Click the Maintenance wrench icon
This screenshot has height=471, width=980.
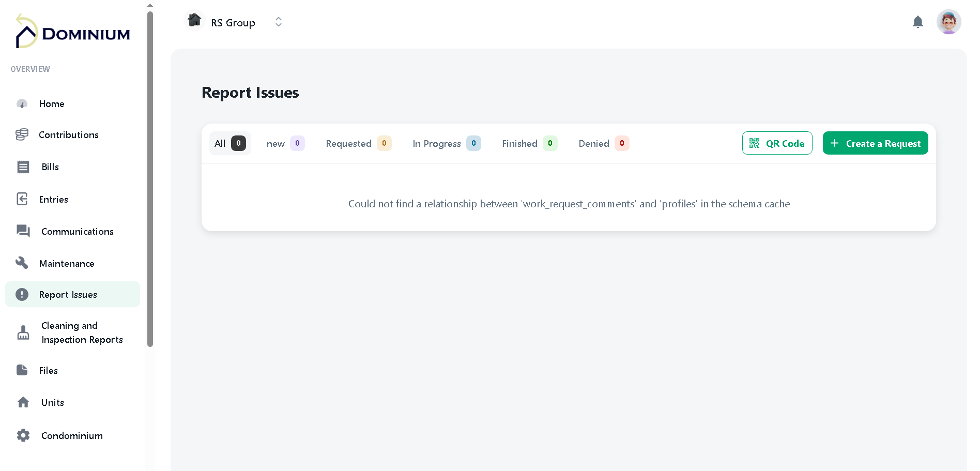point(22,263)
